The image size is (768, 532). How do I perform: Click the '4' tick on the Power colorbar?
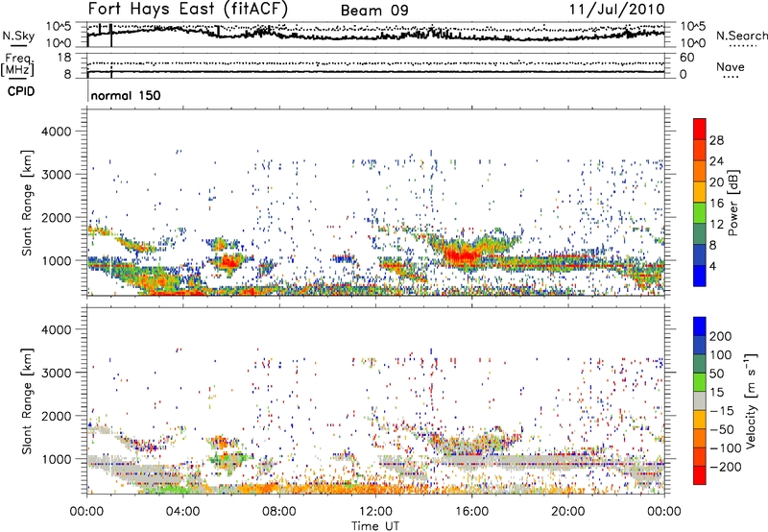[712, 266]
